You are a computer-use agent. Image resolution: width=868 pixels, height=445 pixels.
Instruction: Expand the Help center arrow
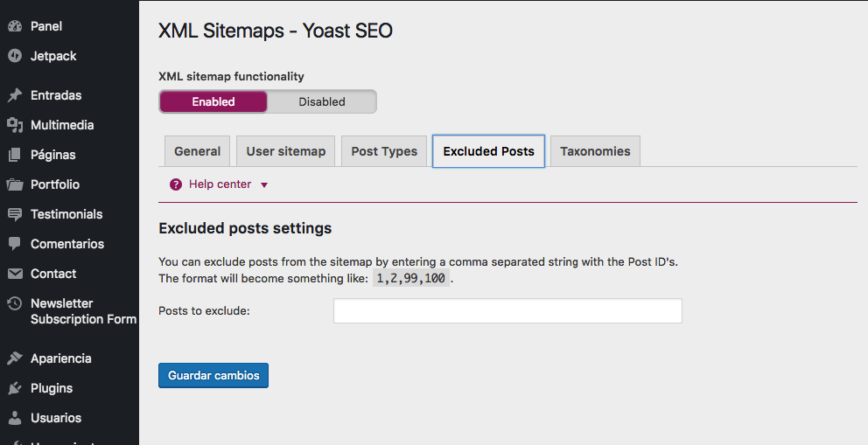pos(264,185)
